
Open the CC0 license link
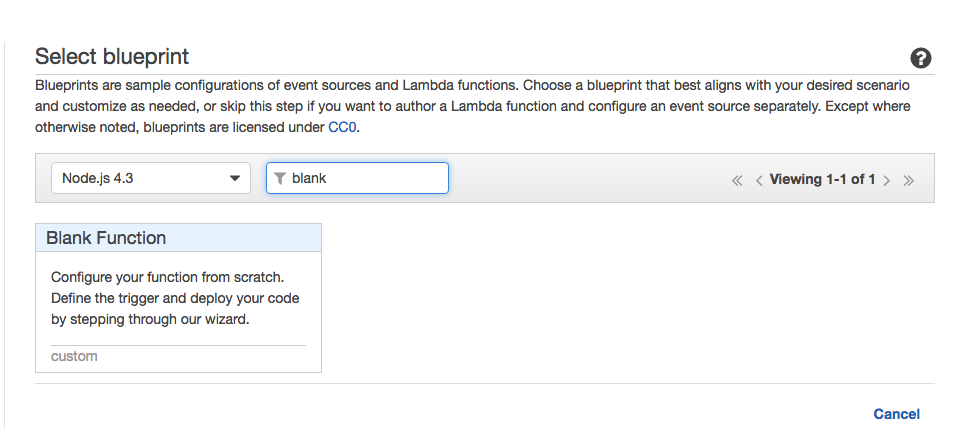(x=343, y=127)
